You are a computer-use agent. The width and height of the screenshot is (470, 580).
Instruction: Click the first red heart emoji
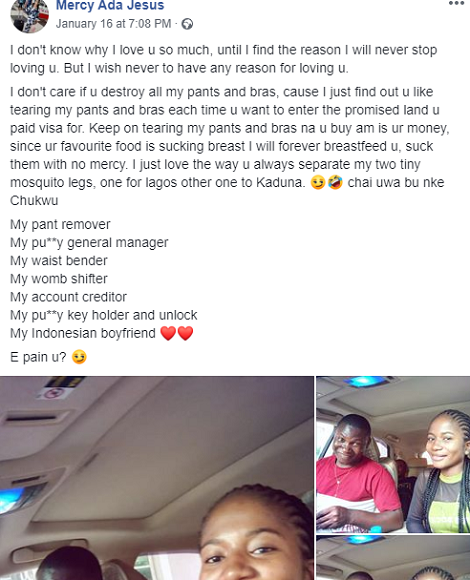click(x=168, y=333)
